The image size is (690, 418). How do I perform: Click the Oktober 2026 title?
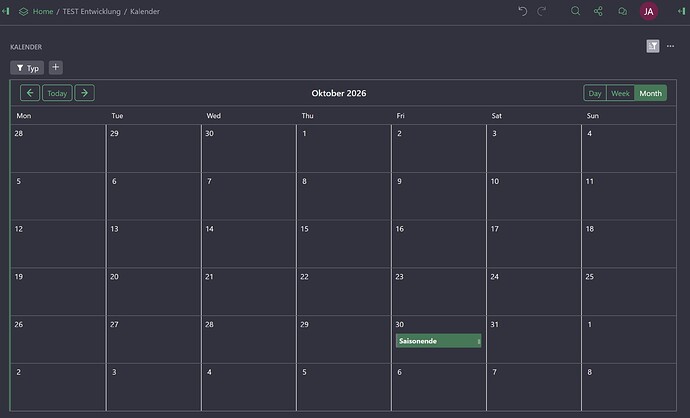pyautogui.click(x=339, y=93)
